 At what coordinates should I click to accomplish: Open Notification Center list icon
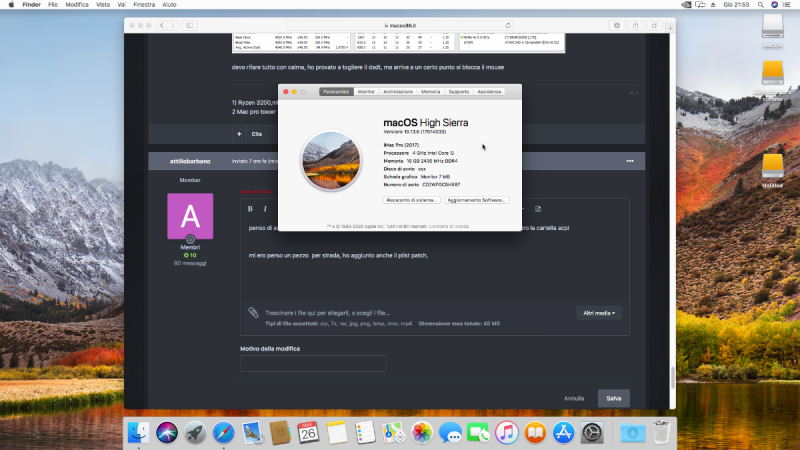click(787, 5)
